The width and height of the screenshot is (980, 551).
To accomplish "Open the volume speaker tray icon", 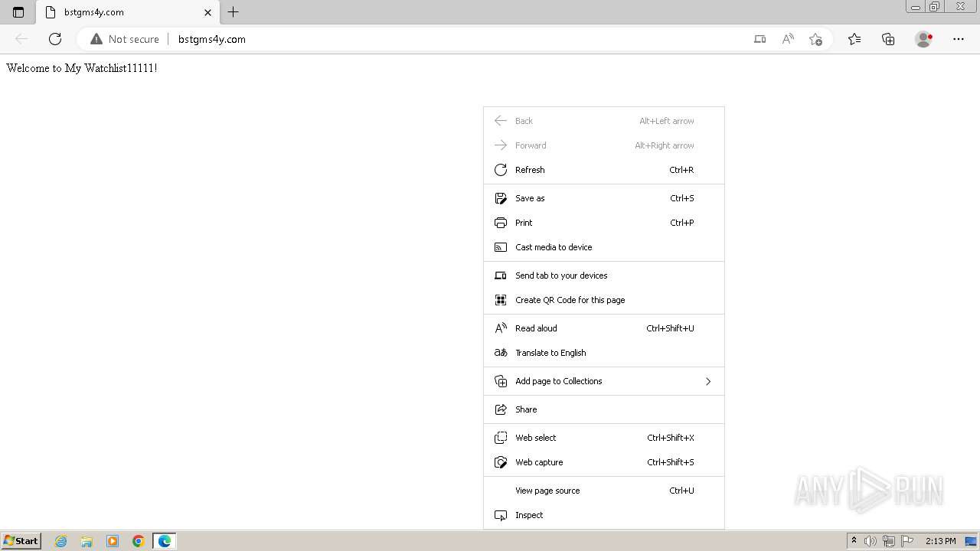I will 871,541.
